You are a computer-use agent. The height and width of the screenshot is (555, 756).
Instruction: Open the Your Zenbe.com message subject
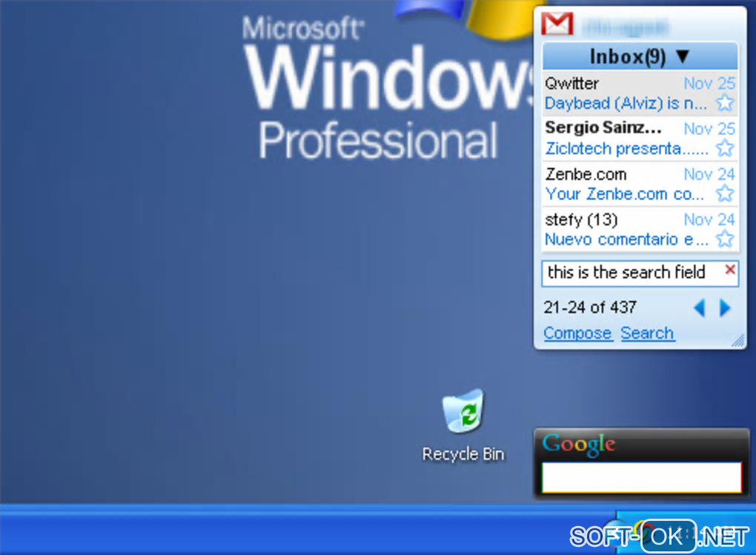pyautogui.click(x=624, y=194)
